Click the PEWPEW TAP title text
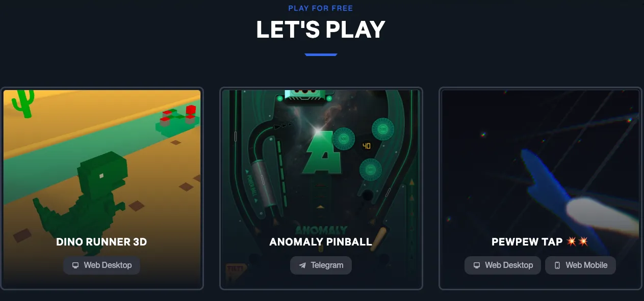 tap(527, 242)
